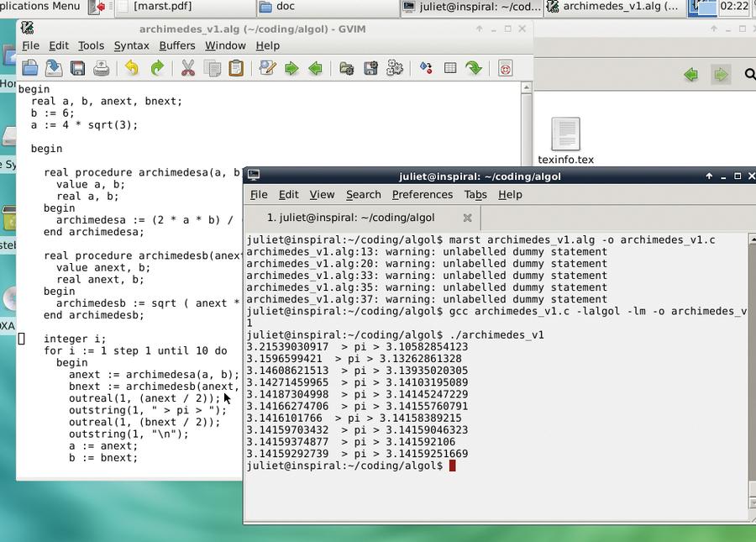Click the Find and replace icon
Image resolution: width=756 pixels, height=542 pixels.
click(x=267, y=68)
